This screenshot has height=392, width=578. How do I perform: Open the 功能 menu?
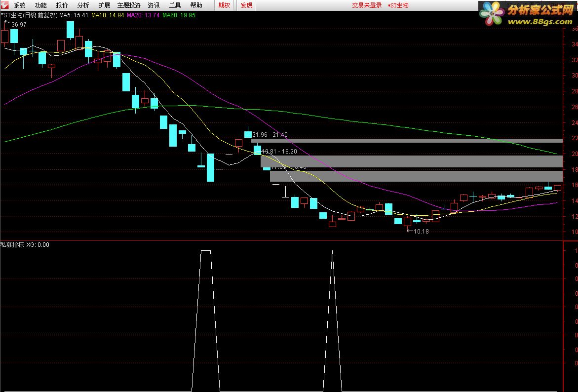click(41, 5)
